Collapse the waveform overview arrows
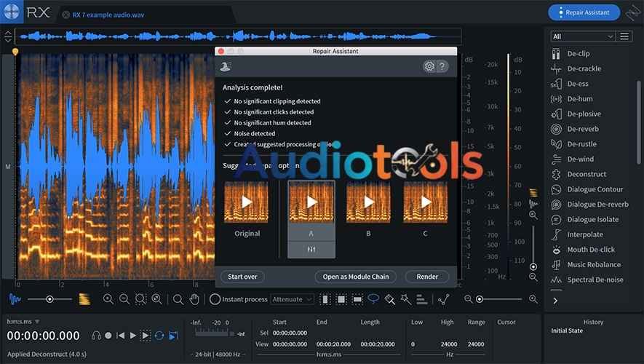 coord(8,36)
